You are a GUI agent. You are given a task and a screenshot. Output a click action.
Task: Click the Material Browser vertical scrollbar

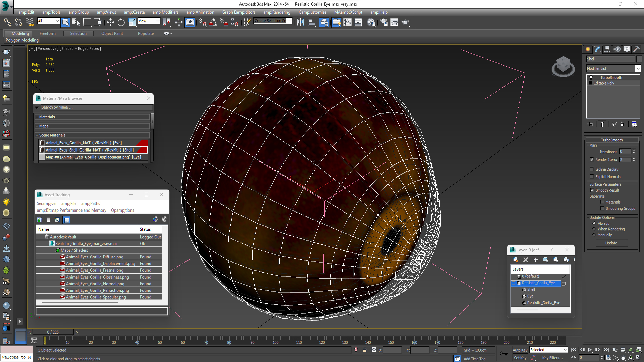(x=152, y=121)
